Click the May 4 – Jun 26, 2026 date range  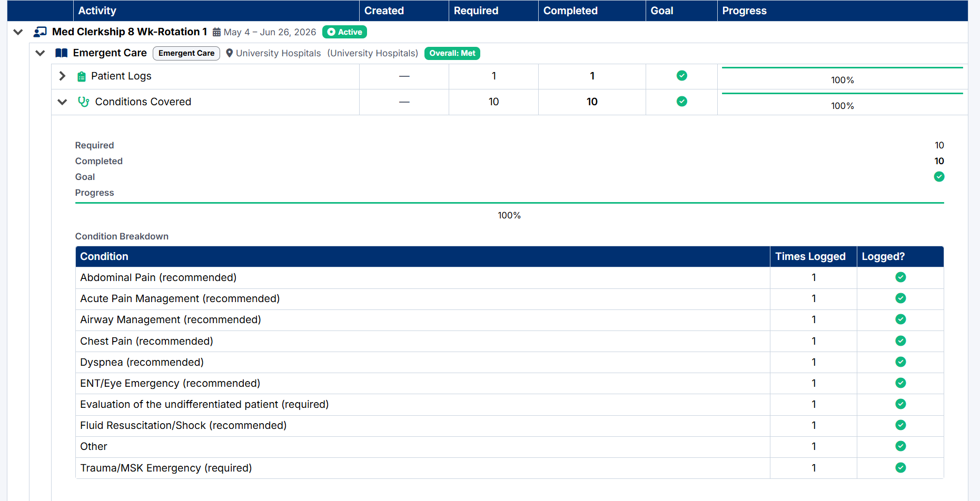(270, 32)
